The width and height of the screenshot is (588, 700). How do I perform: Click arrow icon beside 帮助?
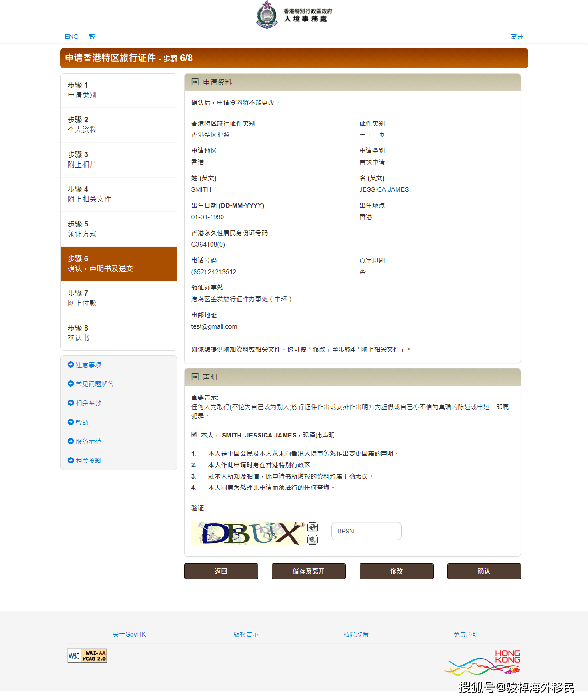(71, 422)
